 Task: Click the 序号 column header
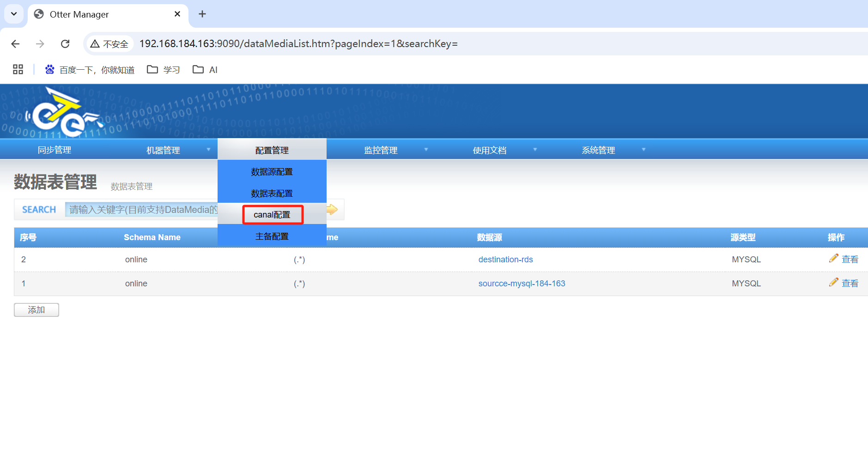click(x=28, y=237)
